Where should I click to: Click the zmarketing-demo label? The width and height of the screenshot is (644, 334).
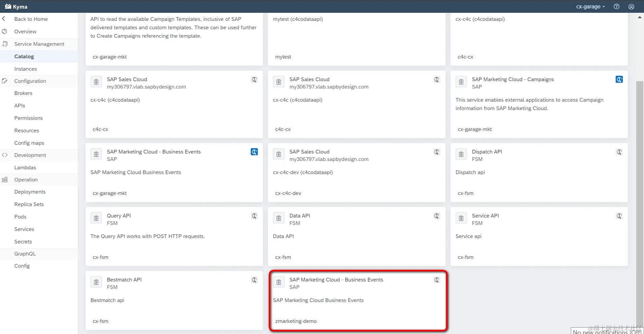pos(296,321)
